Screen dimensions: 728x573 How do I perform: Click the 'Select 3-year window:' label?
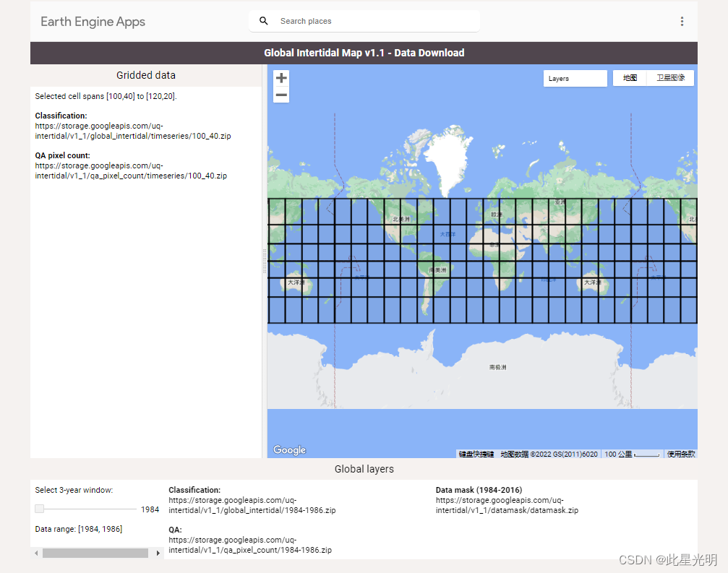click(74, 490)
